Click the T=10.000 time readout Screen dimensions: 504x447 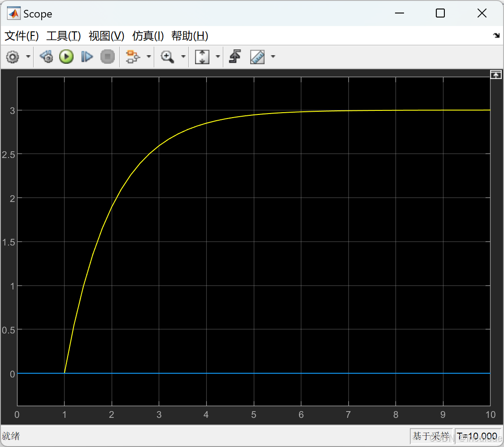478,436
